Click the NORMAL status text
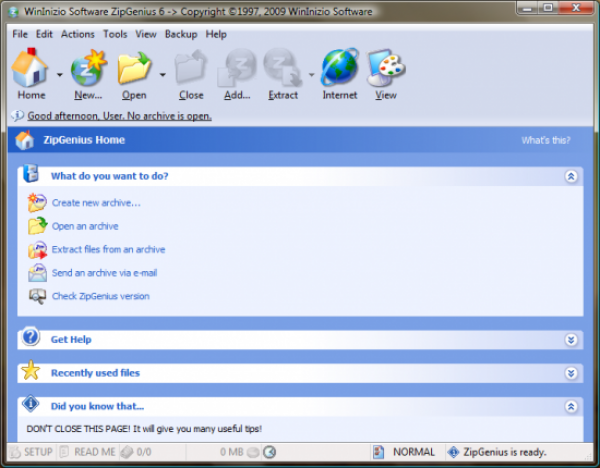This screenshot has width=600, height=468. 414,452
